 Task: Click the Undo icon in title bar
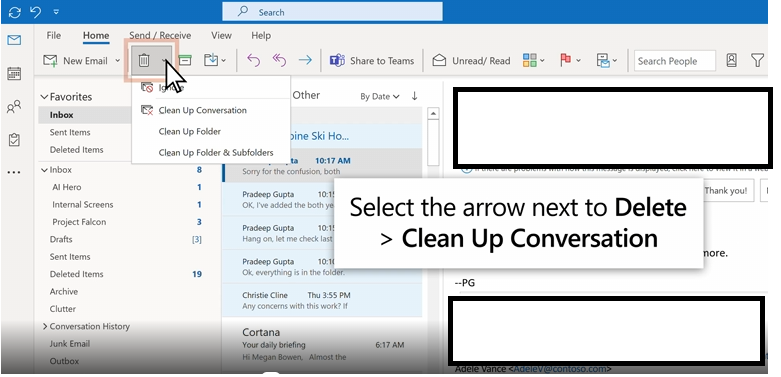point(35,11)
